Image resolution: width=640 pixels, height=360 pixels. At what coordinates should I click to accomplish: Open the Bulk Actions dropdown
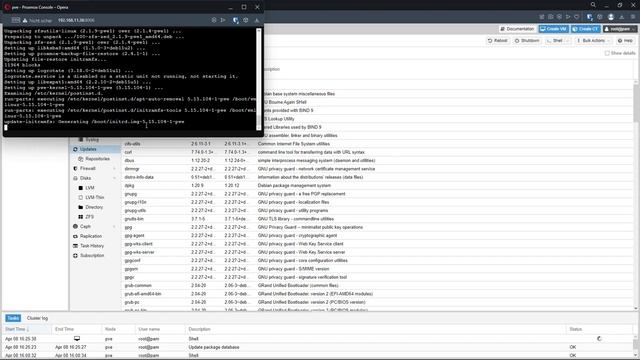pyautogui.click(x=593, y=41)
